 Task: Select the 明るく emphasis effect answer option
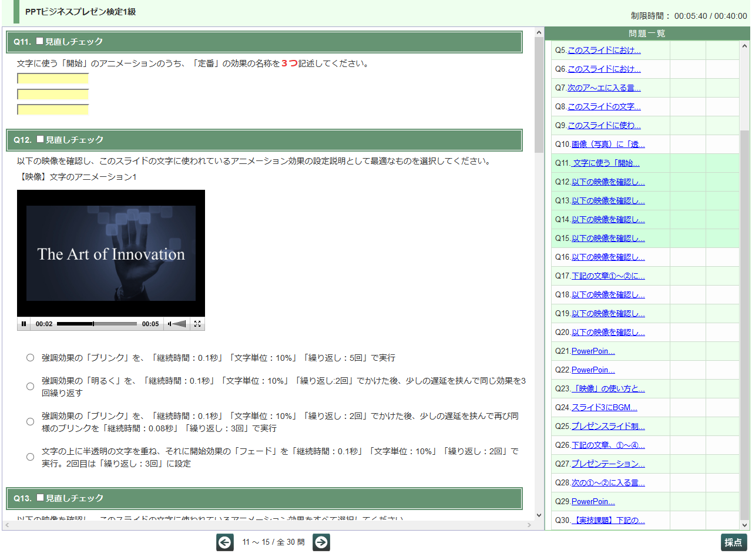coord(30,387)
